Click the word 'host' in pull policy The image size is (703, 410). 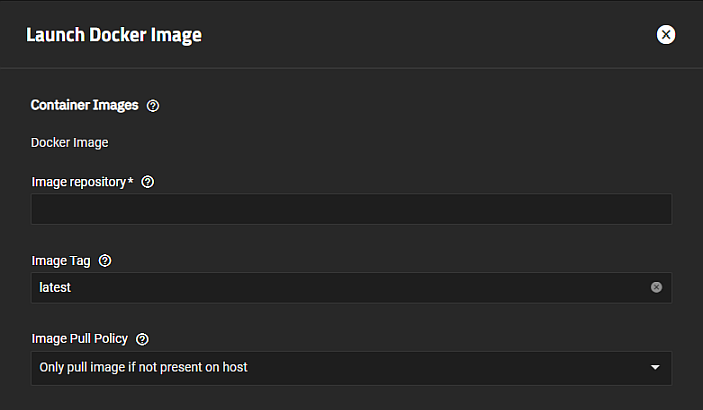tap(233, 367)
